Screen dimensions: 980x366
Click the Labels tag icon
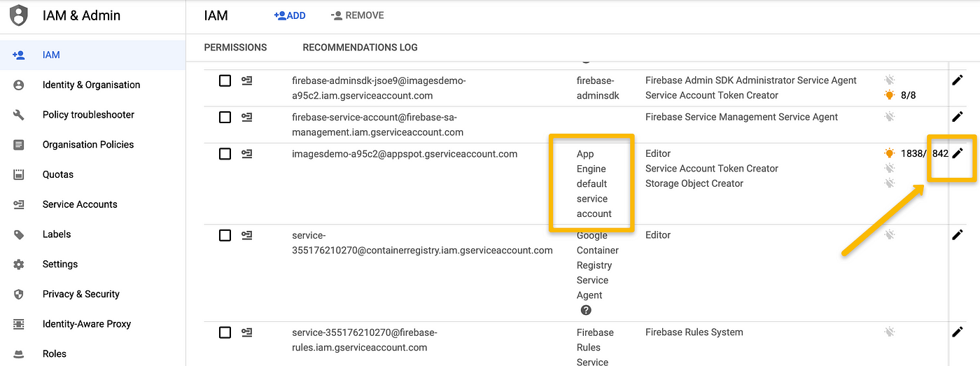click(19, 234)
